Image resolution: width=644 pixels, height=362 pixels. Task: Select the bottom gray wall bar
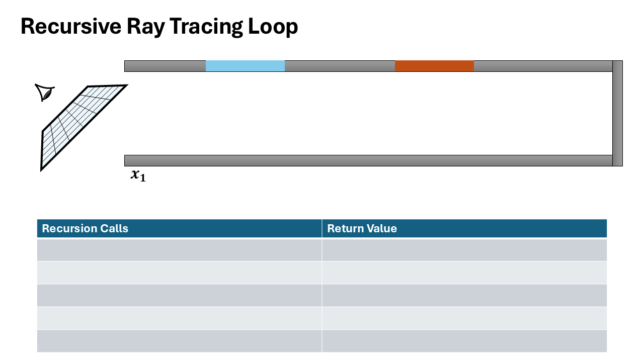[368, 160]
